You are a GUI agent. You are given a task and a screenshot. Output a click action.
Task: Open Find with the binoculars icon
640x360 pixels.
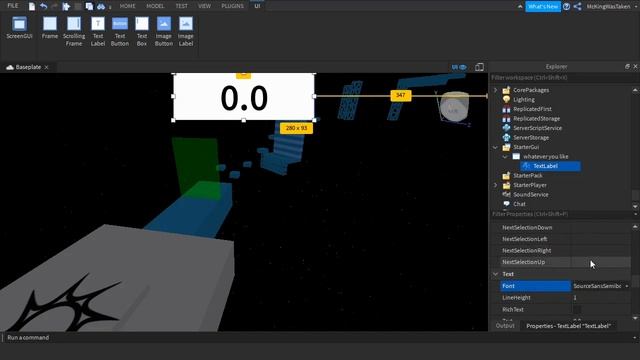pyautogui.click(x=101, y=6)
